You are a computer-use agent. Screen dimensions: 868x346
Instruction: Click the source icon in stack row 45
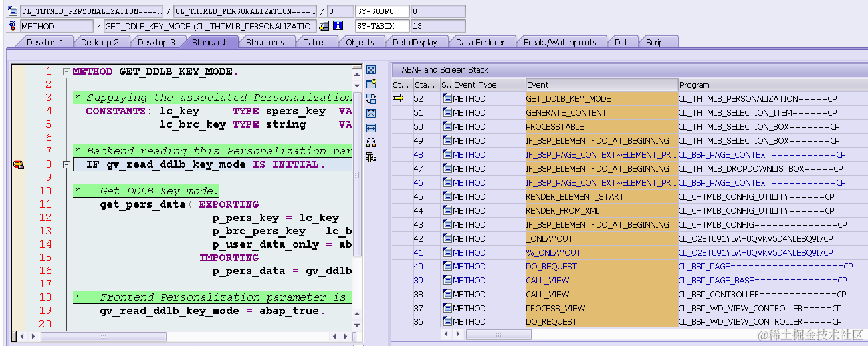[x=447, y=196]
